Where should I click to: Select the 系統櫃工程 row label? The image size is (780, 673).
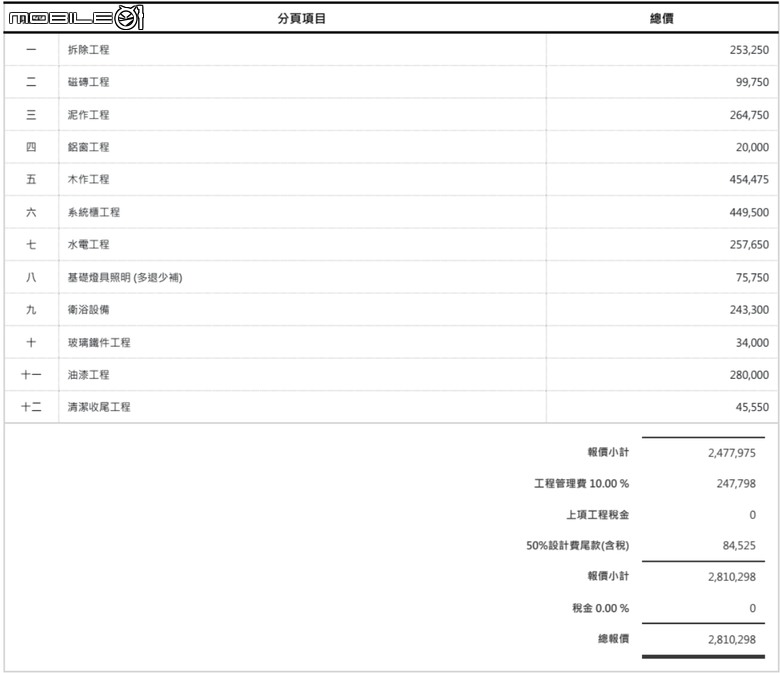click(94, 212)
